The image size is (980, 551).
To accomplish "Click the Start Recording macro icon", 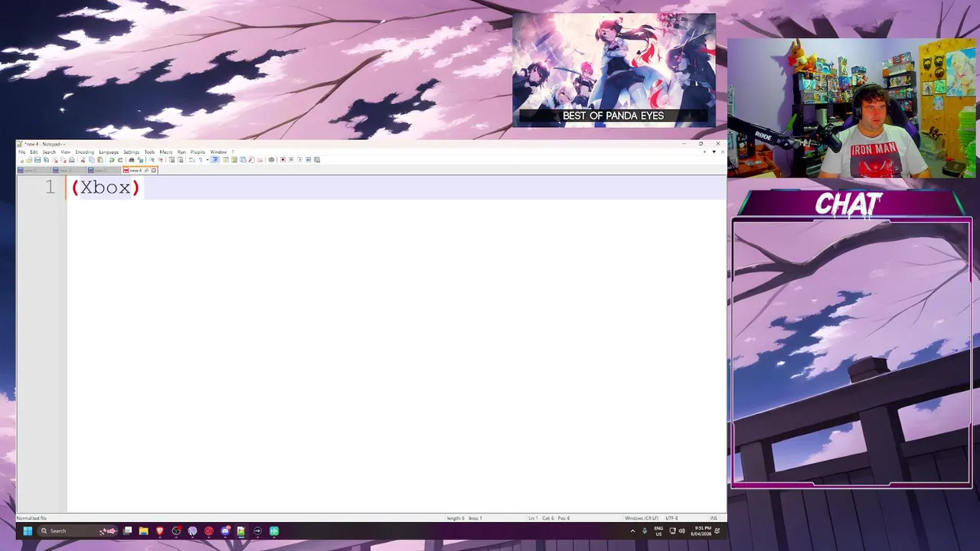I will tap(283, 160).
